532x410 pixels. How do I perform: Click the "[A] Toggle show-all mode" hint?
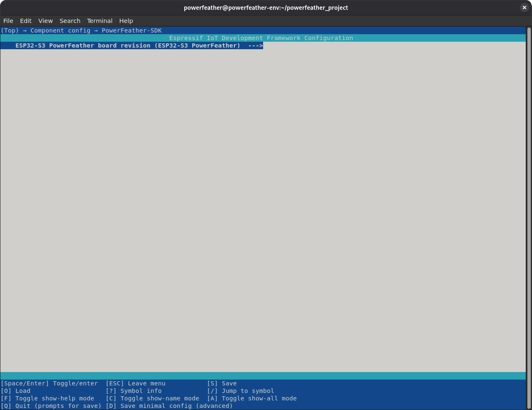click(x=252, y=398)
